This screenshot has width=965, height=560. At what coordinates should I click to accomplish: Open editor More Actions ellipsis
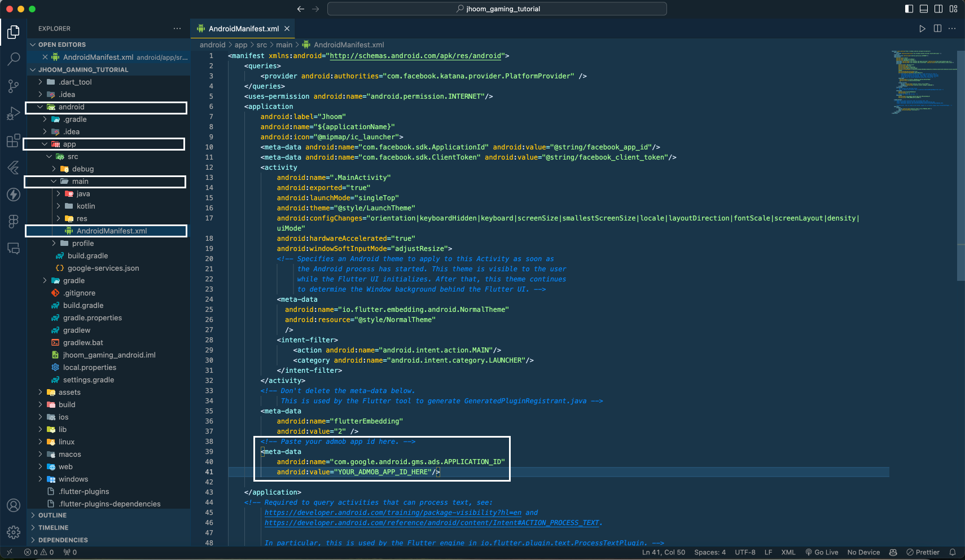952,29
